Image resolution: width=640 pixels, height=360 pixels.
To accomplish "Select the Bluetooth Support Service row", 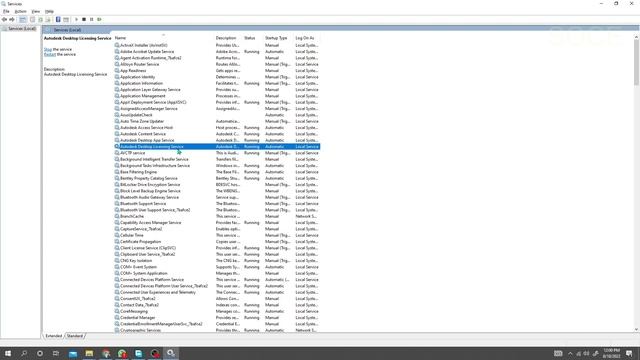I will 217,204.
